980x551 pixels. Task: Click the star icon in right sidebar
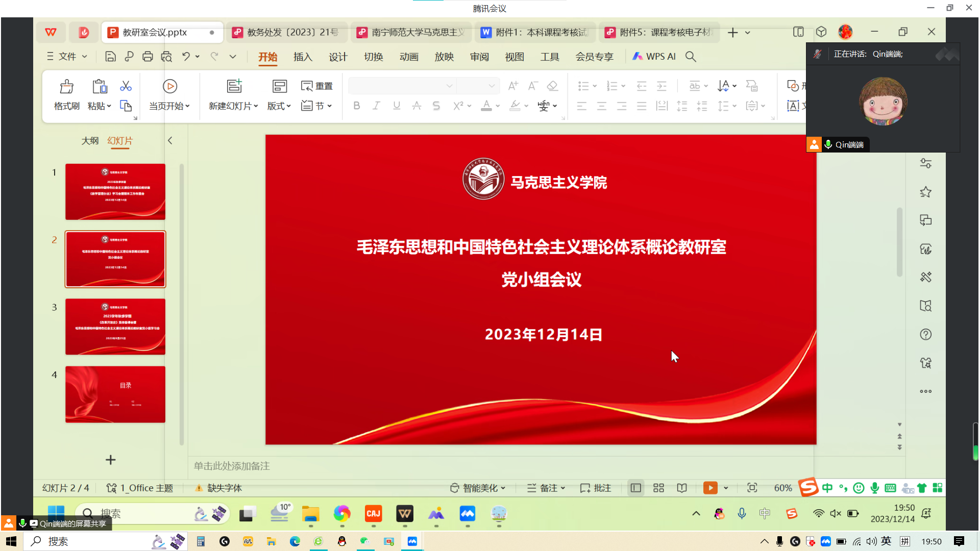pos(925,192)
